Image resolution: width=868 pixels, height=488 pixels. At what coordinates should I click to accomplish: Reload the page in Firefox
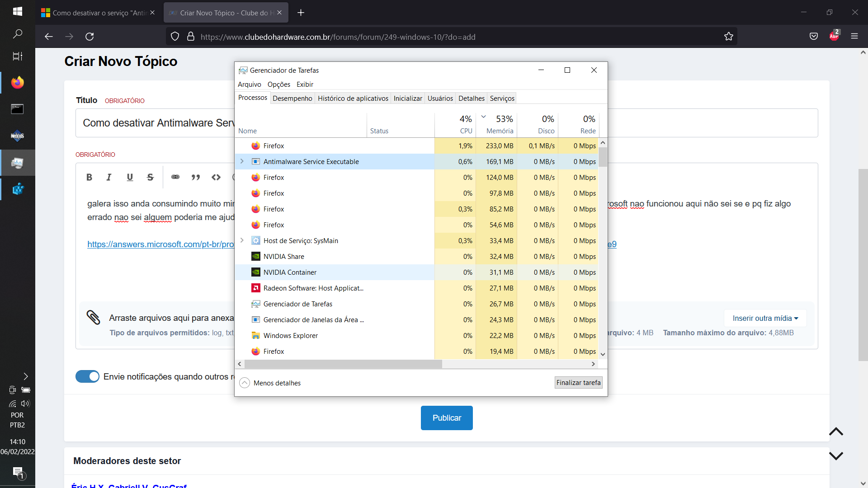[90, 37]
